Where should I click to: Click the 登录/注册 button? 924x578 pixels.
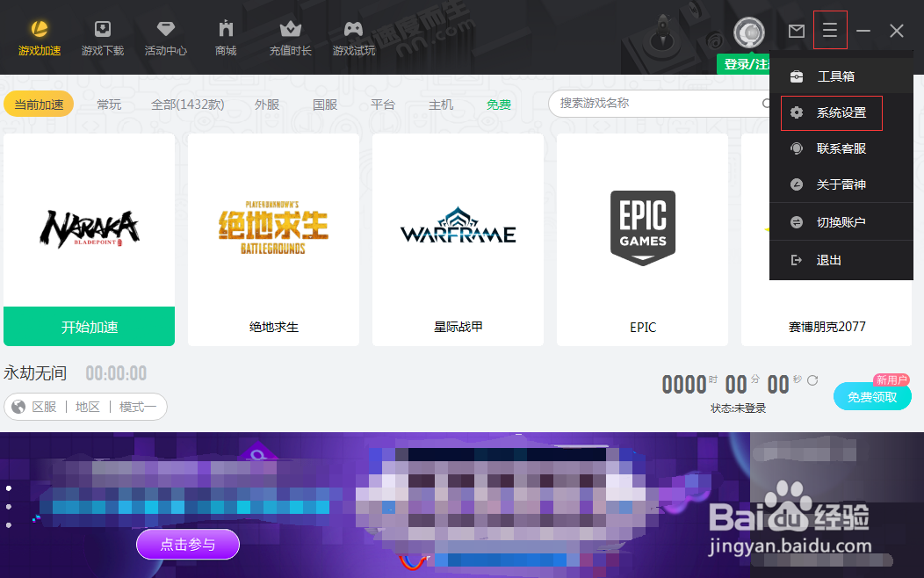[744, 64]
